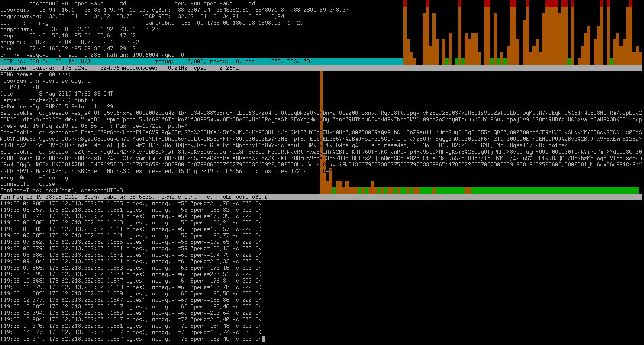Click the "[19:38:04.906]" ping log timestamp

23,203
